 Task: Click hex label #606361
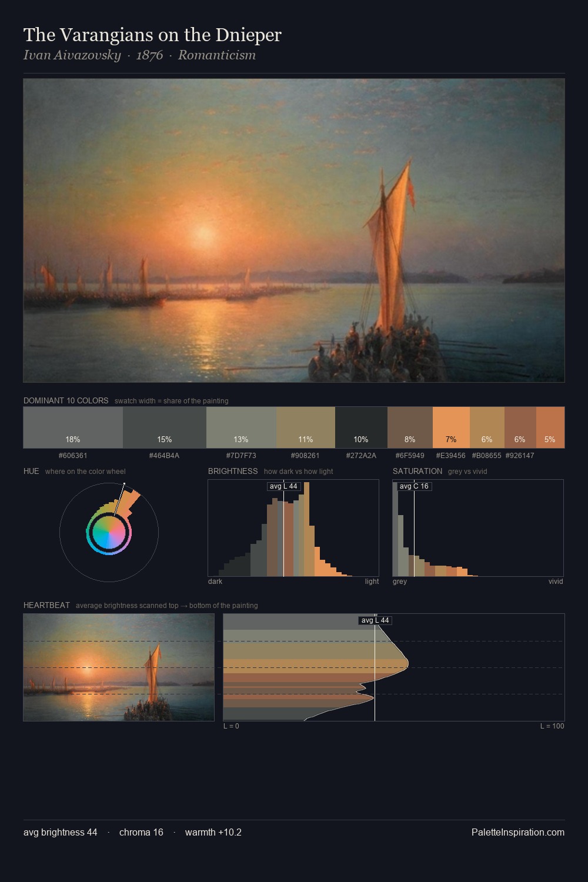point(73,456)
